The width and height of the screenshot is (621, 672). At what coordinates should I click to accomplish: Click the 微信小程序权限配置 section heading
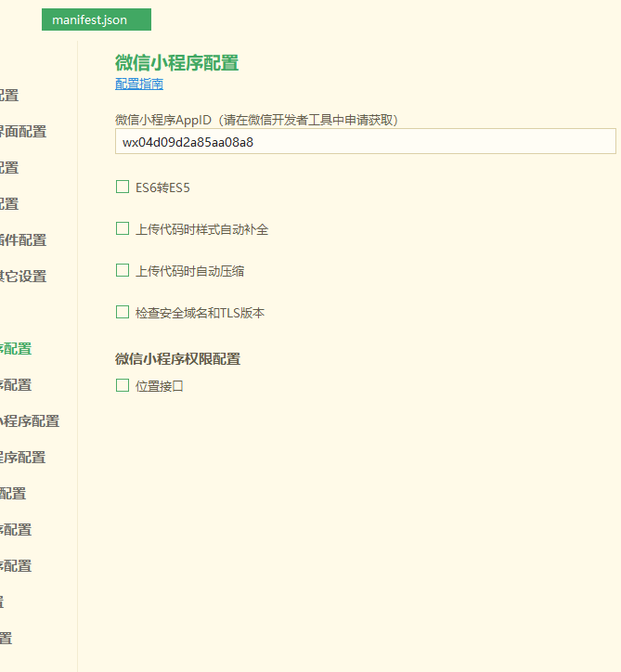pyautogui.click(x=178, y=359)
